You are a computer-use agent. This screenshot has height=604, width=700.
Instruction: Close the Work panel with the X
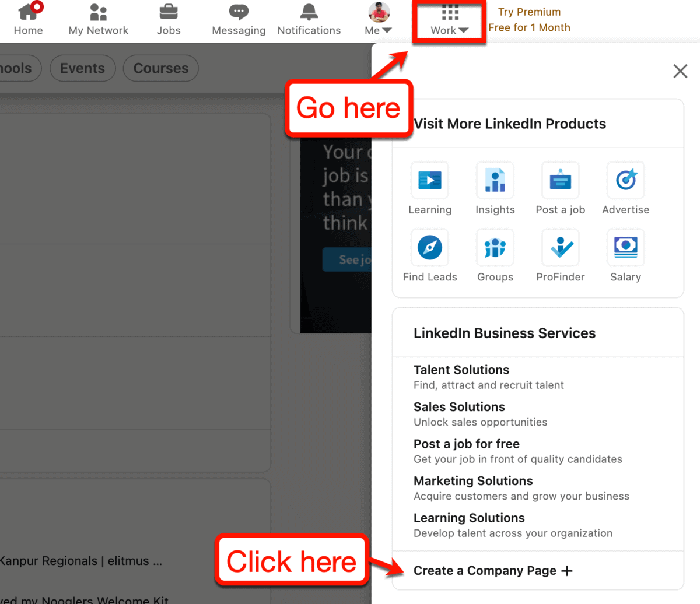[x=680, y=71]
